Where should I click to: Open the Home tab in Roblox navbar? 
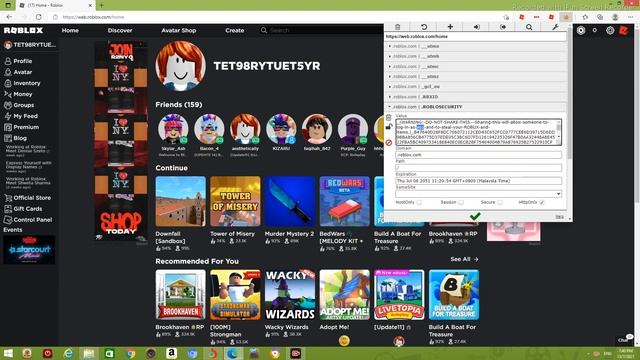[70, 30]
